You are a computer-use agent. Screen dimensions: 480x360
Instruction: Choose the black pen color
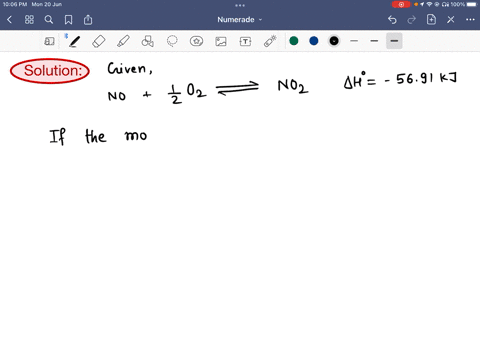(x=334, y=41)
